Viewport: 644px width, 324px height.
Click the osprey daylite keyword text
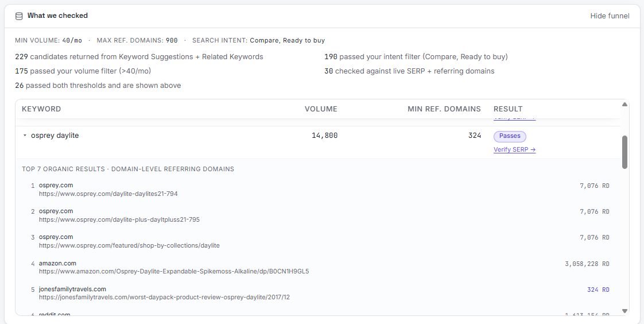point(55,136)
